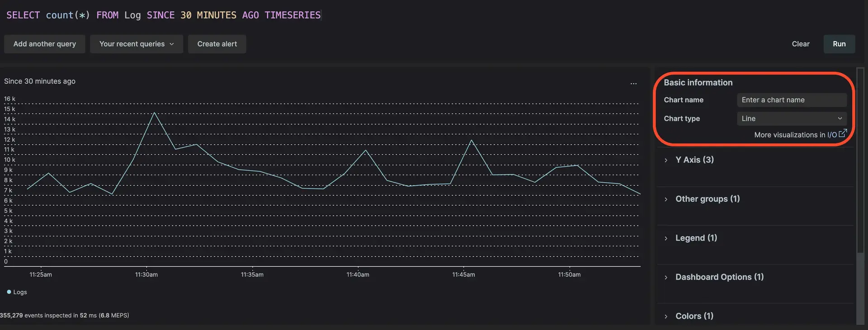Screen dimensions: 868x330
Task: Expand the Colors (1) section
Action: [694, 316]
